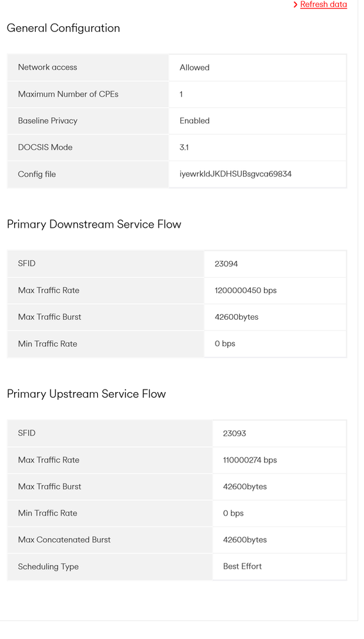The width and height of the screenshot is (364, 639).
Task: Select the Scheduling Type label
Action: click(48, 567)
